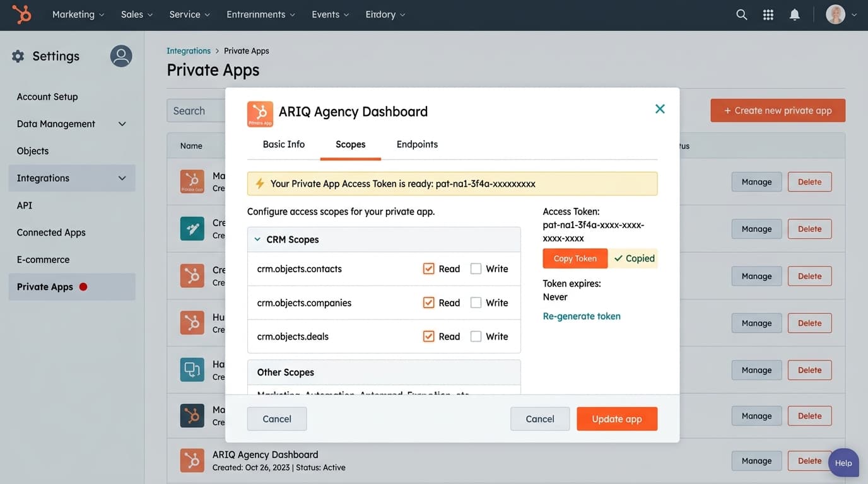Image resolution: width=868 pixels, height=484 pixels.
Task: Open the Endpoints tab
Action: 417,144
